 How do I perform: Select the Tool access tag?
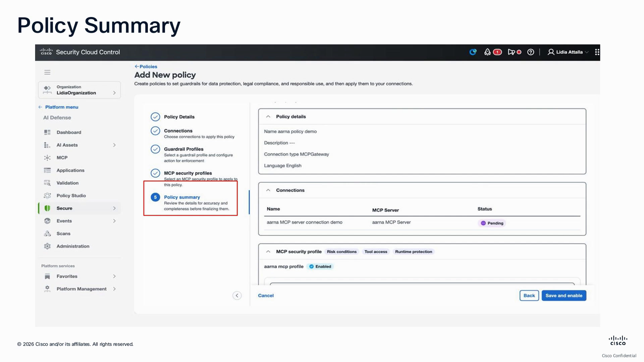[376, 252]
